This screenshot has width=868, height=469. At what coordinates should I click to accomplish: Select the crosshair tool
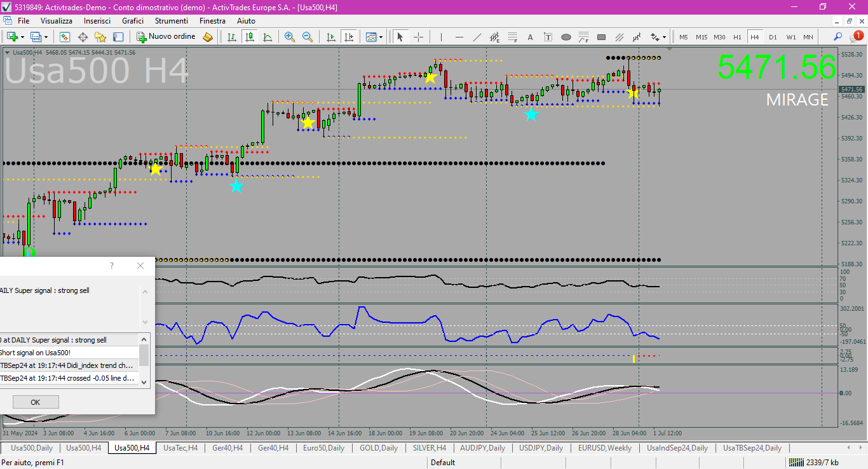coord(418,37)
